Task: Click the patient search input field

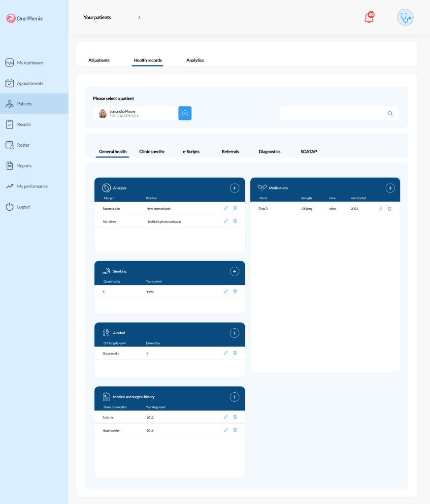Action: tap(332, 113)
